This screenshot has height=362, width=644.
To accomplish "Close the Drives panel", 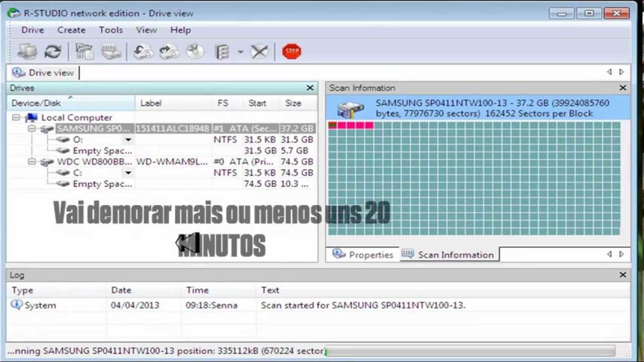I will click(x=310, y=88).
